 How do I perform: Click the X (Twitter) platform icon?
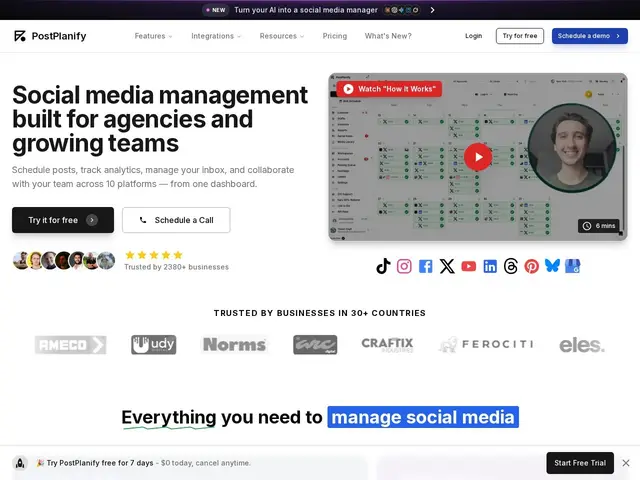click(x=447, y=266)
